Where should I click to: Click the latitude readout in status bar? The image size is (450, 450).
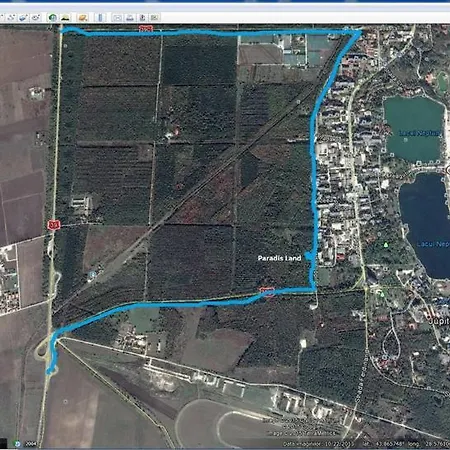tap(384, 444)
